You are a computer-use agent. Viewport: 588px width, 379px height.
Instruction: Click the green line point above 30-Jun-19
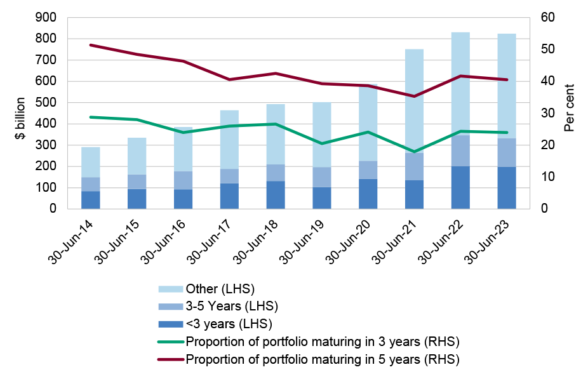[322, 143]
